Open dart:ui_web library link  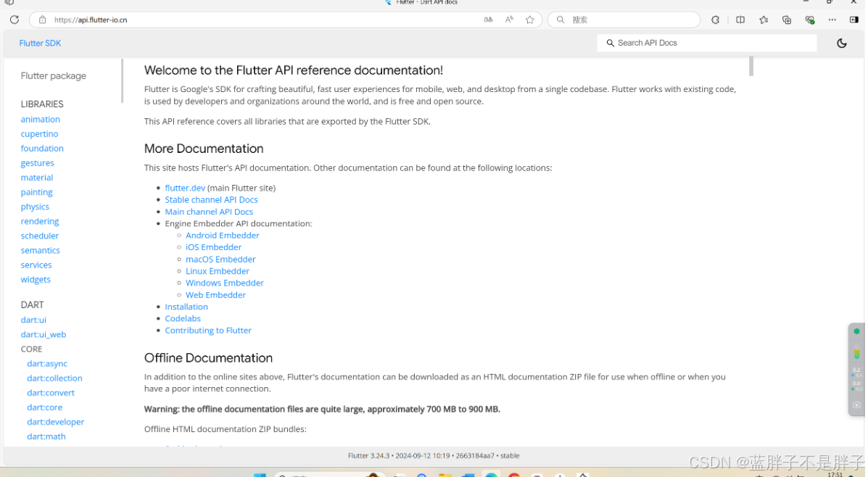pyautogui.click(x=44, y=334)
